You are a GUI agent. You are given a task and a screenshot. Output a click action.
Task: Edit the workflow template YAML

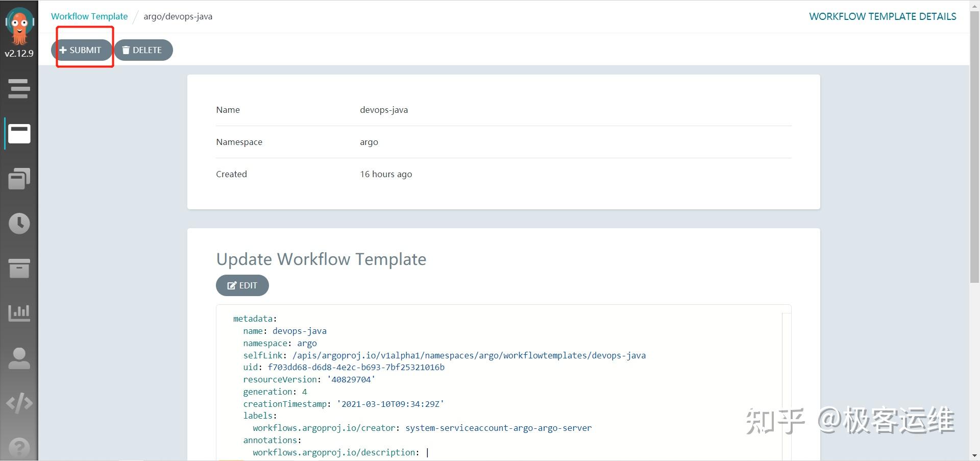click(x=242, y=285)
